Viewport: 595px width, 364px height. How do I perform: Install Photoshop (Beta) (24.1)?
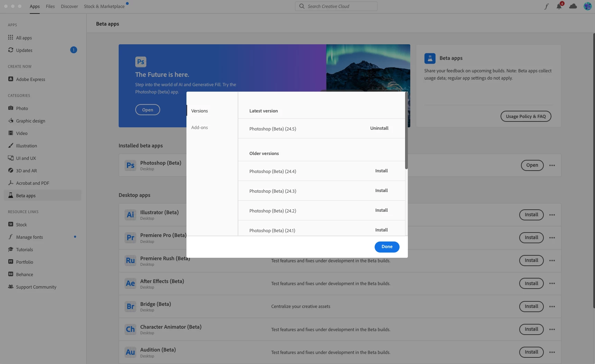[381, 230]
